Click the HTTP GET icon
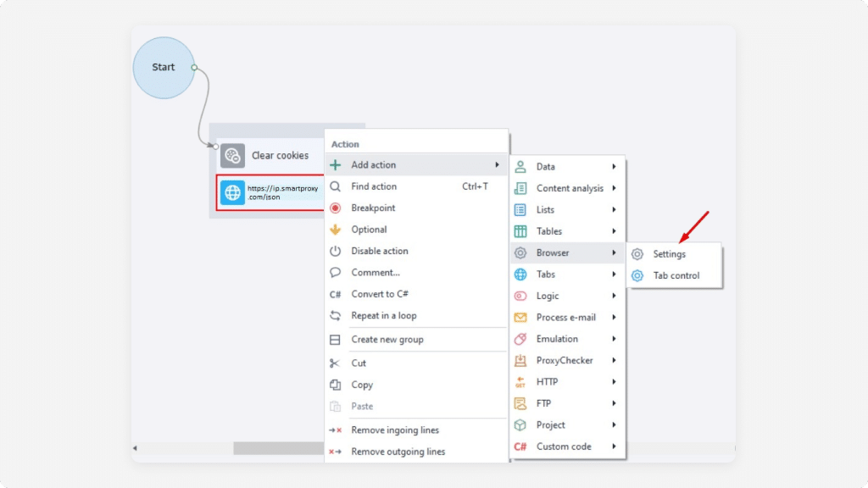868x488 pixels. pos(520,382)
